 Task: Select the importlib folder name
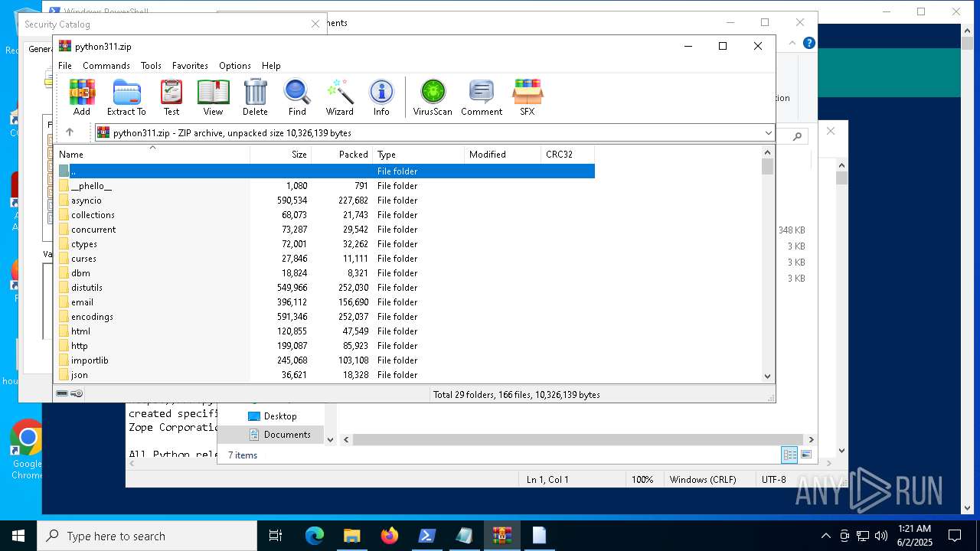[90, 360]
